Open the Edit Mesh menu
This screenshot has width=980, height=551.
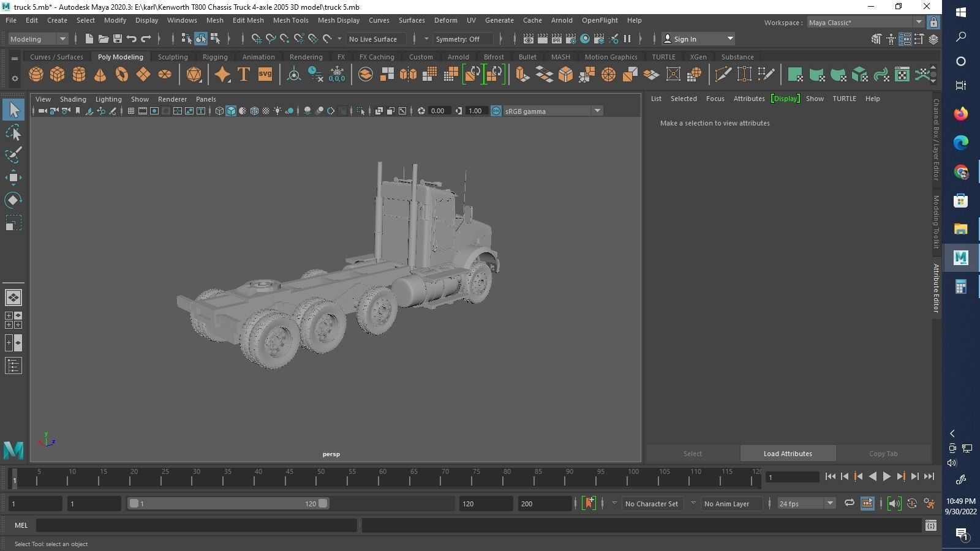[248, 20]
